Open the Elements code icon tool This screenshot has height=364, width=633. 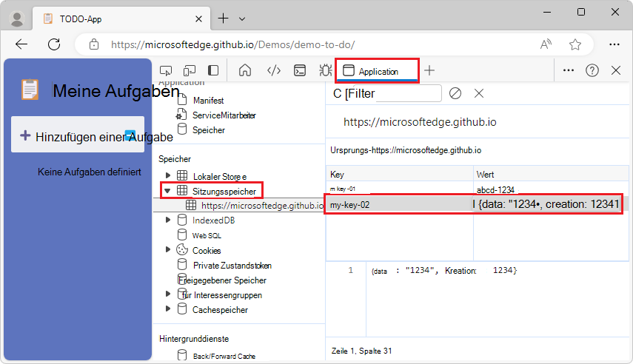[273, 70]
